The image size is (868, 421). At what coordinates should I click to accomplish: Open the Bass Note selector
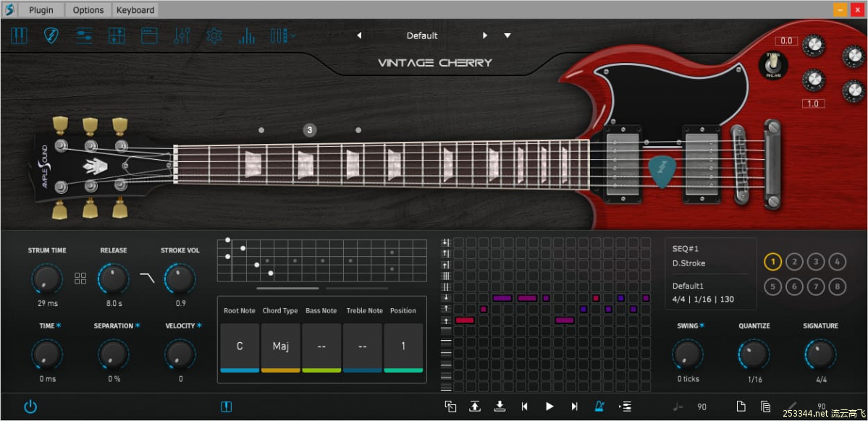(x=321, y=347)
